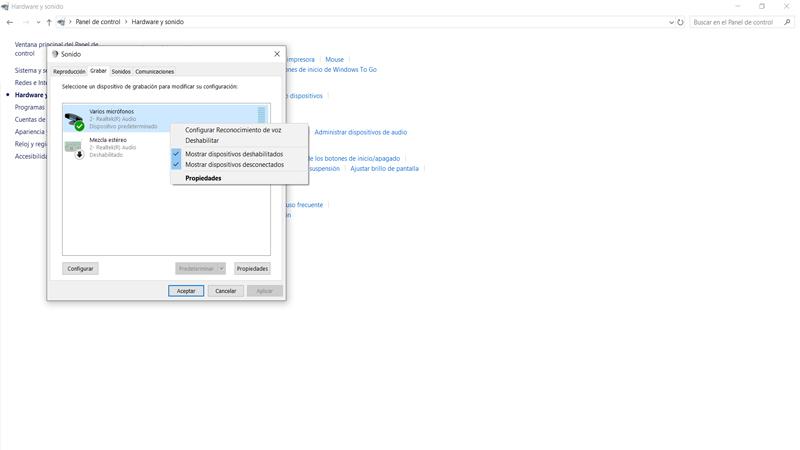
Task: Click the Hardware y sonido window icon
Action: [x=5, y=7]
